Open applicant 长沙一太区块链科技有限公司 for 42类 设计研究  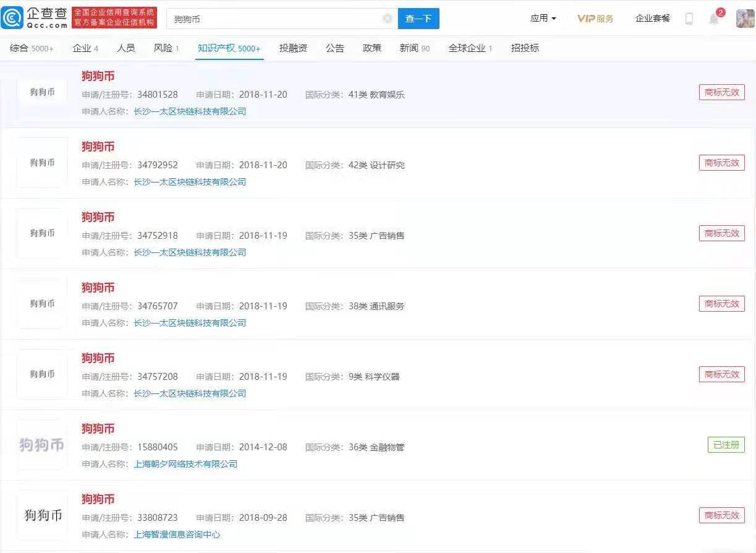point(190,182)
